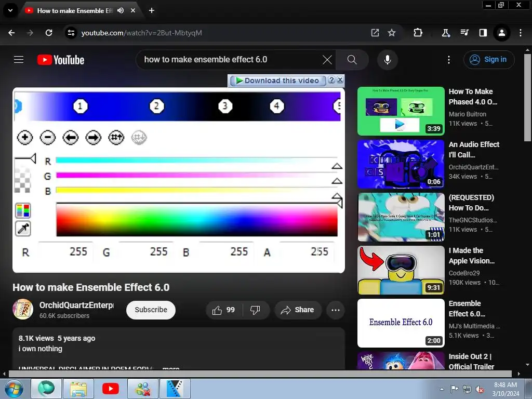532x399 pixels.
Task: Open OrchidQuartzEnterprises channel name link
Action: [77, 305]
